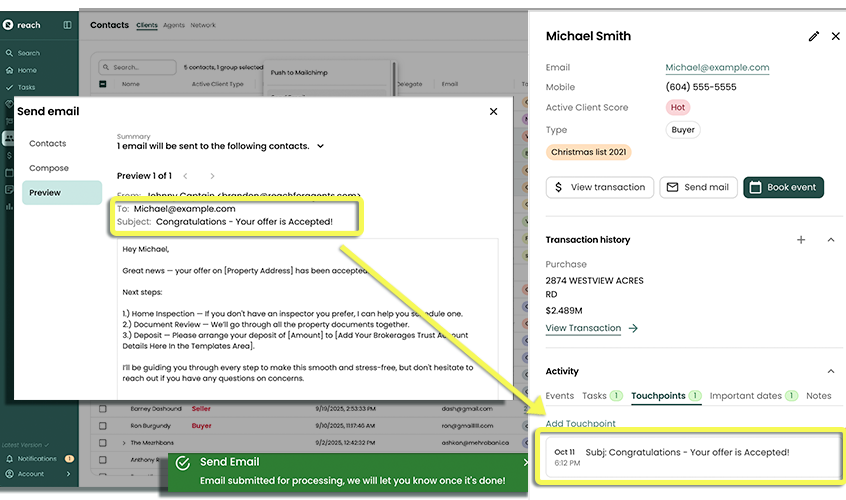This screenshot has height=500, width=846.
Task: Tick the checkbox for Barney Dashound
Action: (x=101, y=409)
